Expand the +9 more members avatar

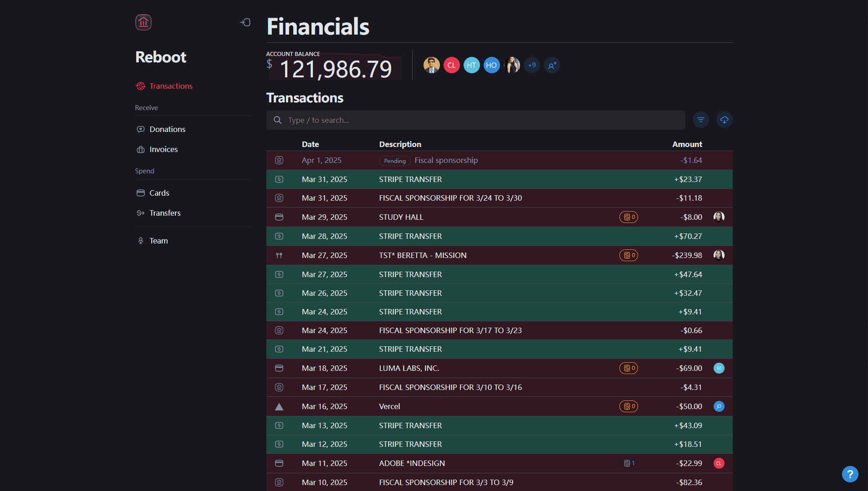coord(531,65)
